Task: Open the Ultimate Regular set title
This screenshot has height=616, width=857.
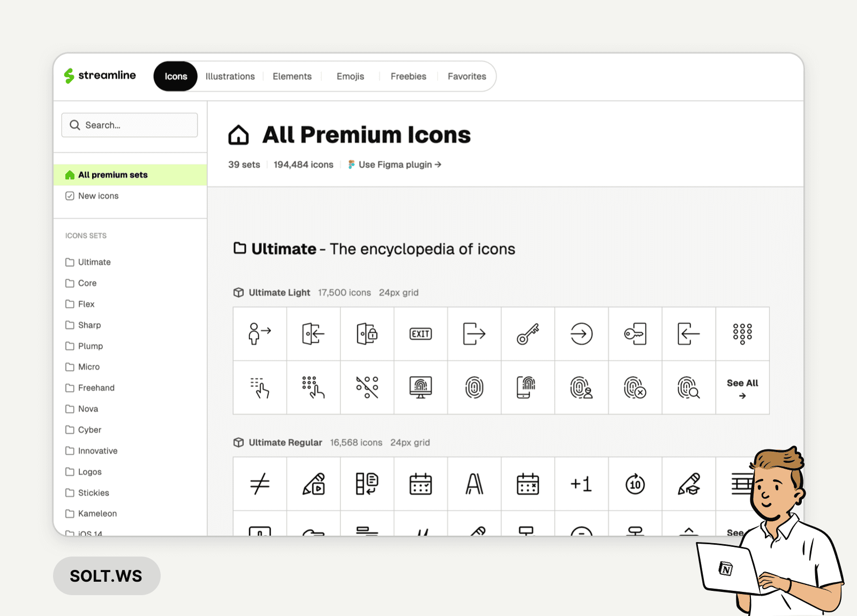Action: tap(285, 442)
